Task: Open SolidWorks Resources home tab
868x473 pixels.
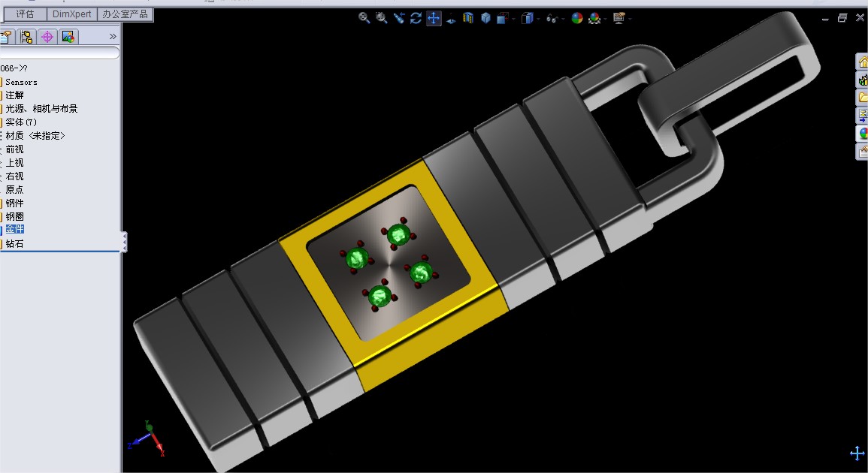Action: click(863, 62)
